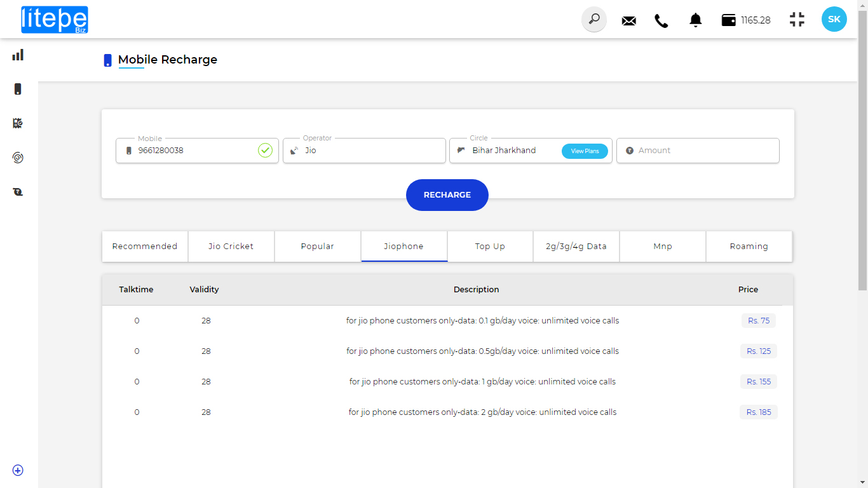Open the SK user avatar menu
This screenshot has height=488, width=868.
(834, 20)
